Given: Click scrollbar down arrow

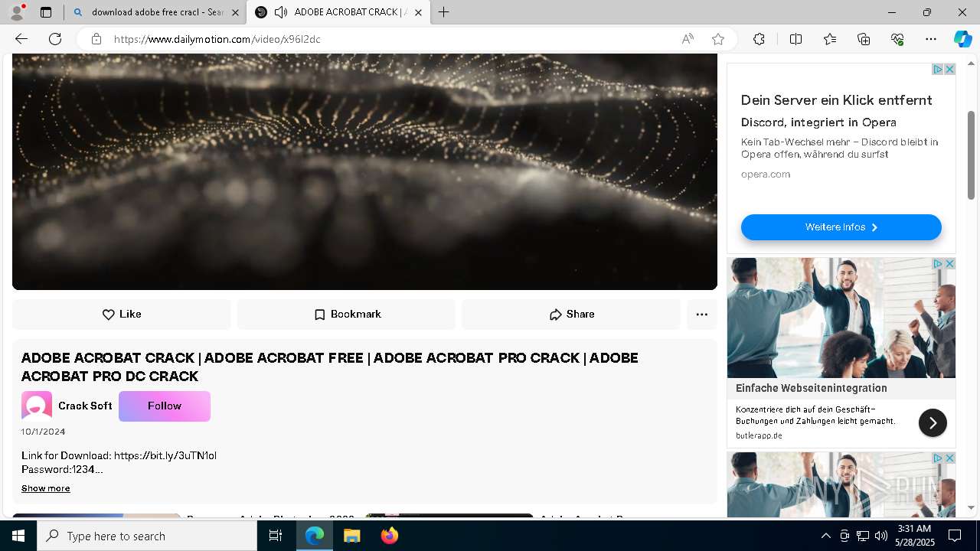Looking at the screenshot, I should coord(971,507).
